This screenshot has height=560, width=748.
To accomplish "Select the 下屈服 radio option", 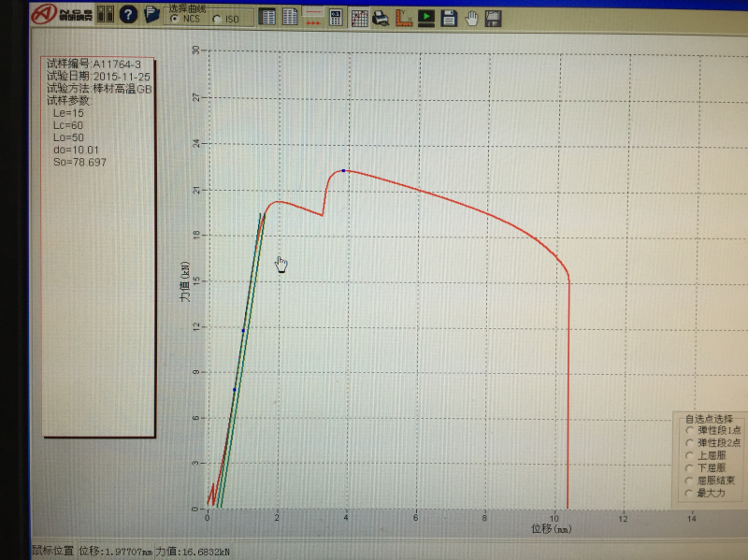I will tap(689, 468).
